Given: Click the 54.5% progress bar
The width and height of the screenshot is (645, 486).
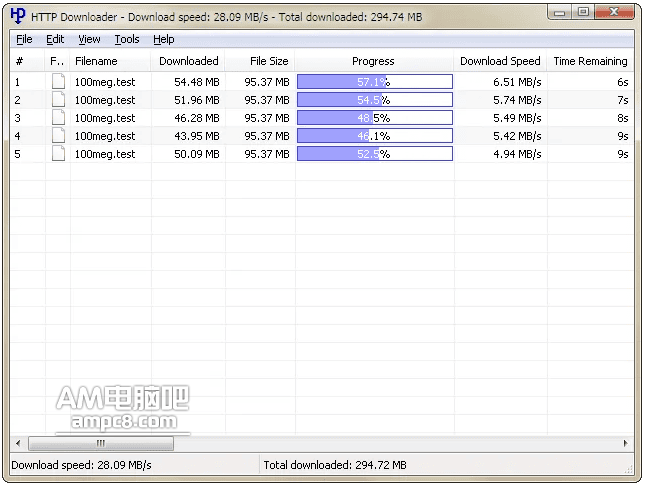Looking at the screenshot, I should pyautogui.click(x=375, y=100).
